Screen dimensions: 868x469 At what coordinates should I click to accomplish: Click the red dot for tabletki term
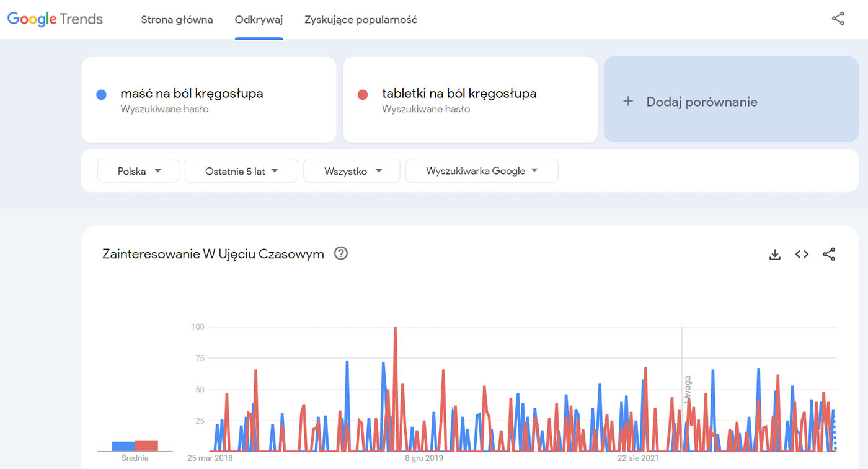tap(363, 95)
